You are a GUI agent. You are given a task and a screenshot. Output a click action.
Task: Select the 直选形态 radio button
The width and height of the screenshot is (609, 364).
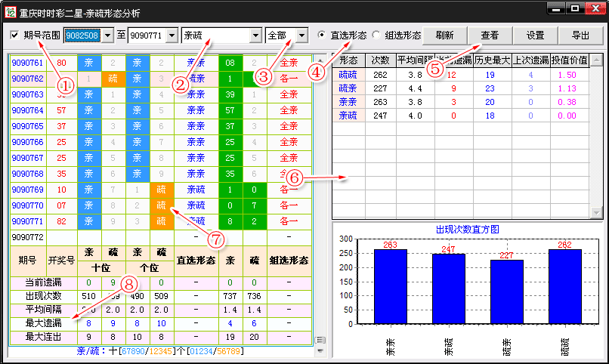click(x=323, y=35)
